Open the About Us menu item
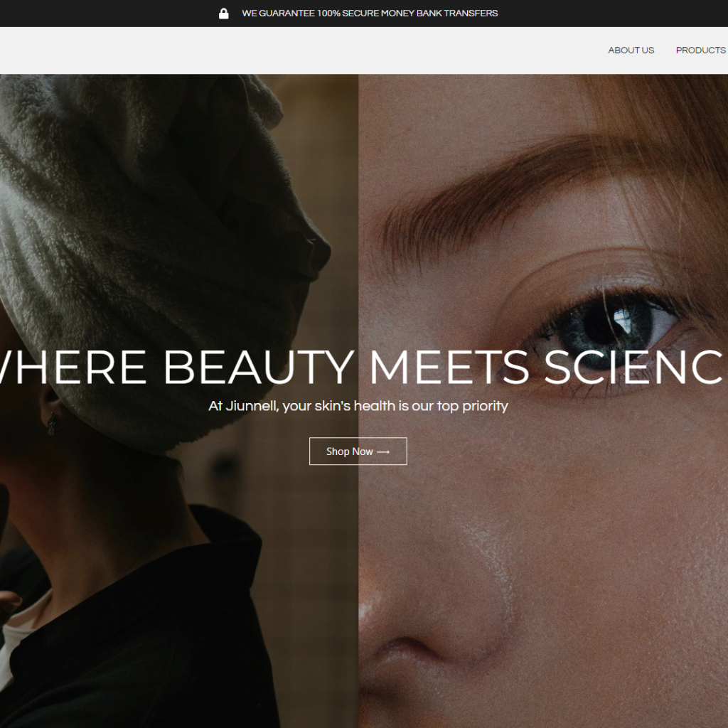Viewport: 728px width, 728px height. point(631,50)
